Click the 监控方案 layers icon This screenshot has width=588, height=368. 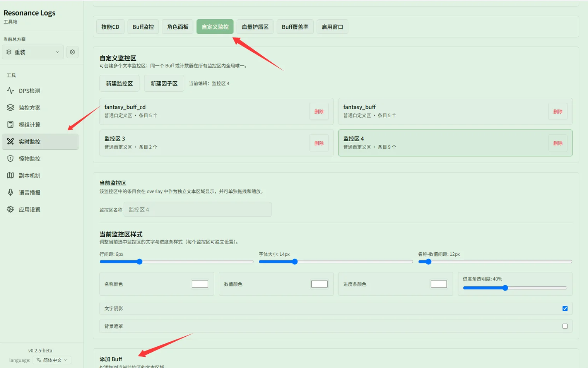10,108
